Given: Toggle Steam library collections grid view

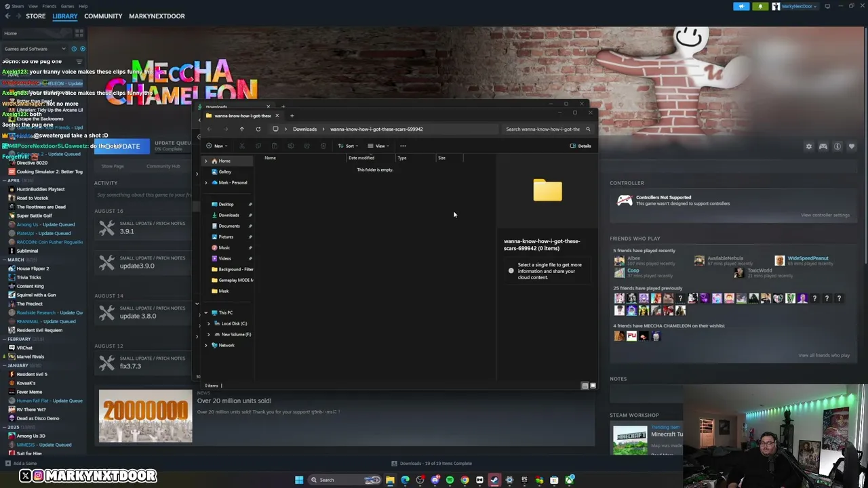Looking at the screenshot, I should [79, 33].
